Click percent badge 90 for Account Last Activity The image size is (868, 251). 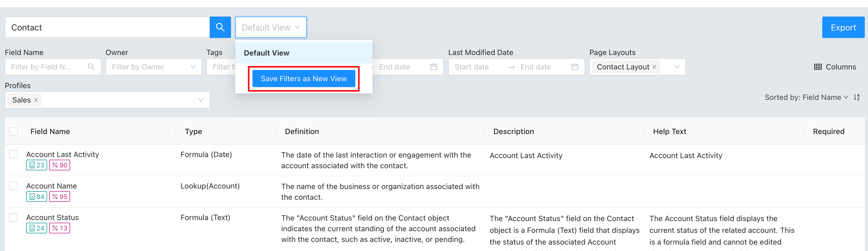[60, 165]
